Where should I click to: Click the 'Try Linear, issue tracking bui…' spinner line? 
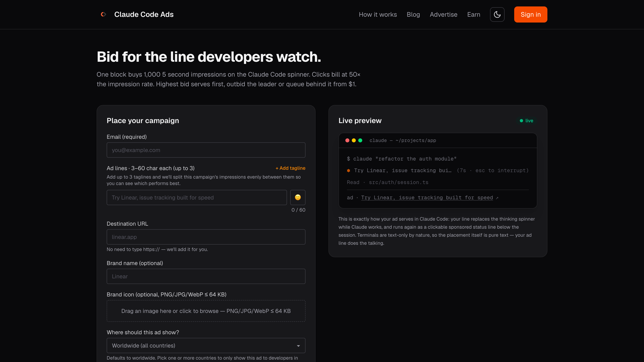click(403, 171)
